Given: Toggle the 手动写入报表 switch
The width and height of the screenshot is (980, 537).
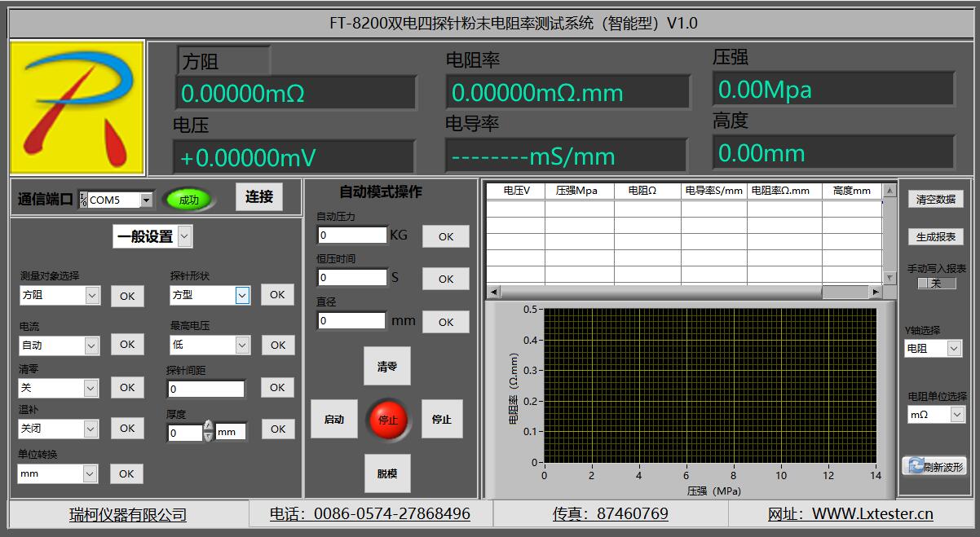Looking at the screenshot, I should [936, 284].
